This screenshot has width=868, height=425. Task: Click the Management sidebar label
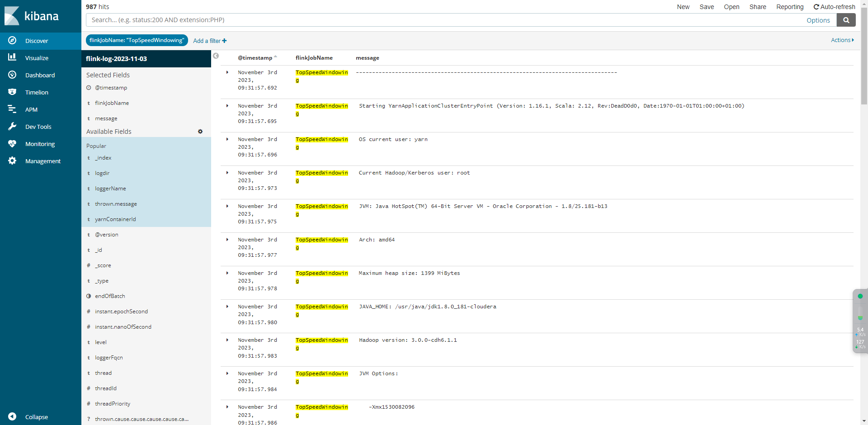(x=43, y=161)
